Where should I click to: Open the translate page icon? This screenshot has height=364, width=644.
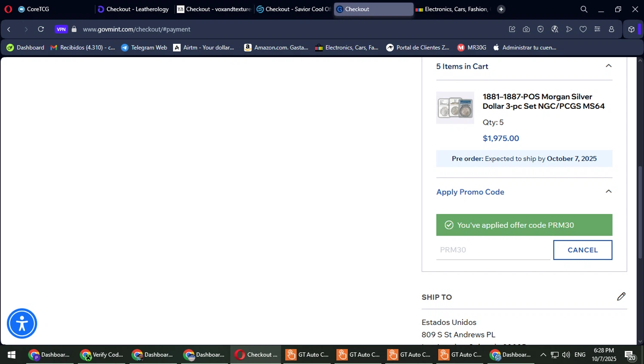pyautogui.click(x=555, y=29)
